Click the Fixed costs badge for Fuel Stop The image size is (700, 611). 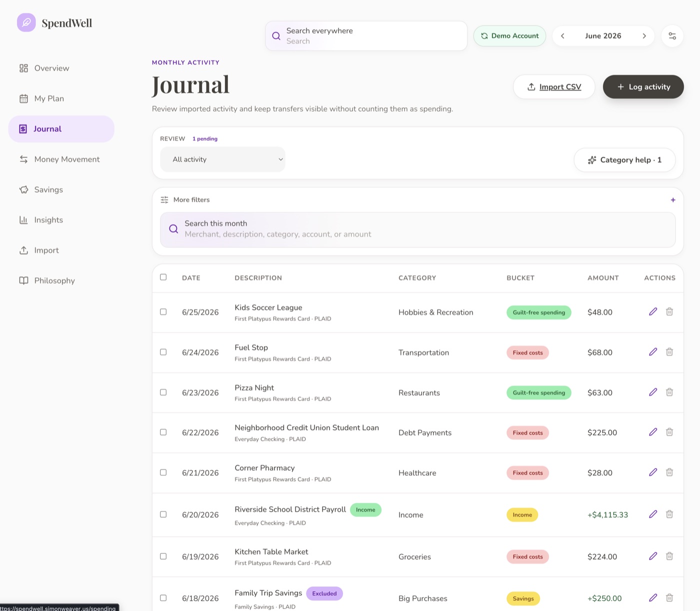pos(527,352)
